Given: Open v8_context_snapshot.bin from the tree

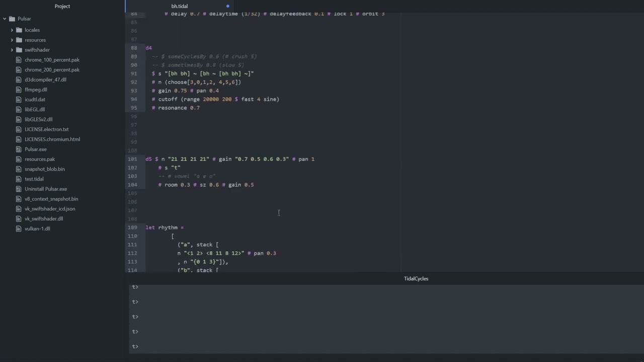Looking at the screenshot, I should (51, 199).
